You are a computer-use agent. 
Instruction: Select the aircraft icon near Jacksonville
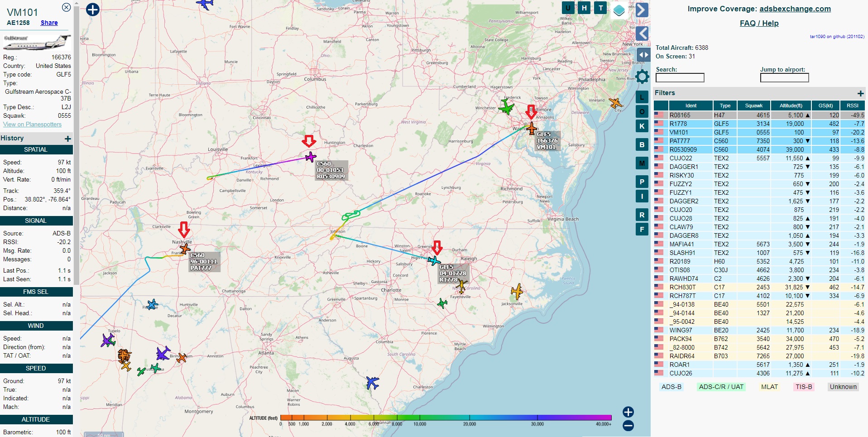tap(517, 292)
